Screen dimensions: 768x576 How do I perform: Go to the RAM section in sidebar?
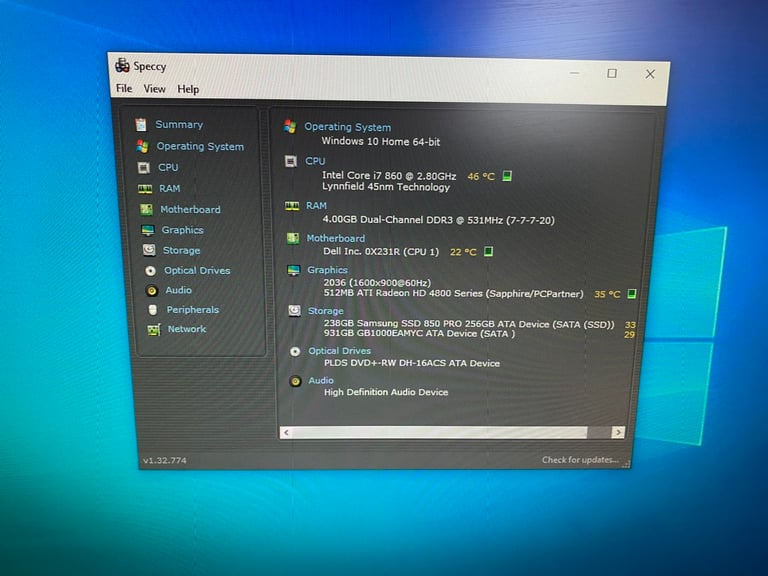point(169,189)
